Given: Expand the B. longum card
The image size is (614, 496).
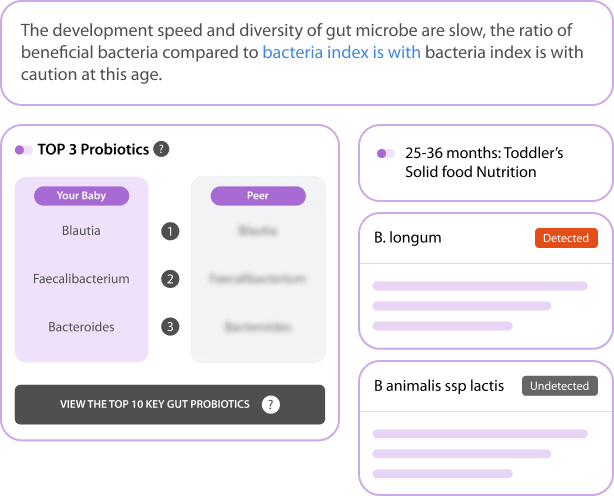Looking at the screenshot, I should pos(408,238).
